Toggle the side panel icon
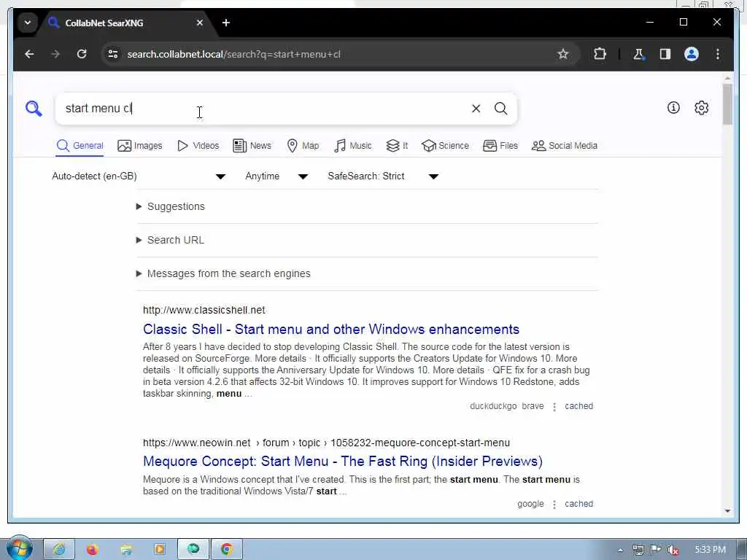The image size is (747, 560). [665, 54]
